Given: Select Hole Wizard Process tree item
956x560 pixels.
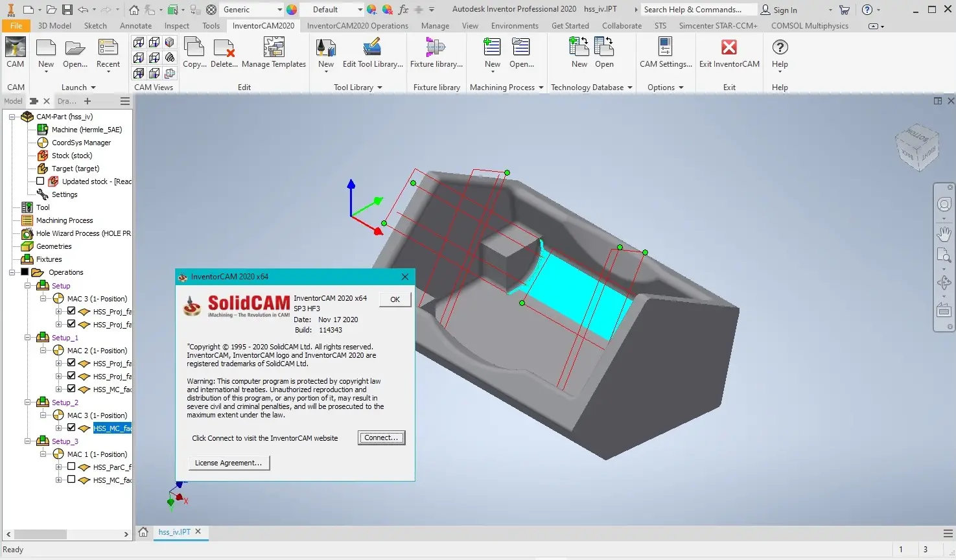Looking at the screenshot, I should pos(83,233).
